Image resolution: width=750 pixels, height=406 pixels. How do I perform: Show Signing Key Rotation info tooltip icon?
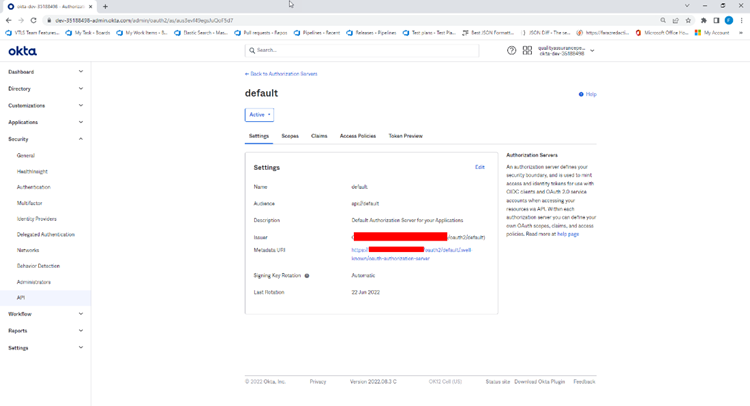tap(307, 275)
